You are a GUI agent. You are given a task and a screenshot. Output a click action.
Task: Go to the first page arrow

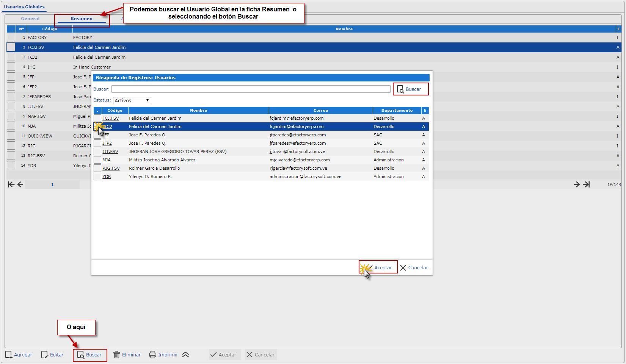pos(11,184)
